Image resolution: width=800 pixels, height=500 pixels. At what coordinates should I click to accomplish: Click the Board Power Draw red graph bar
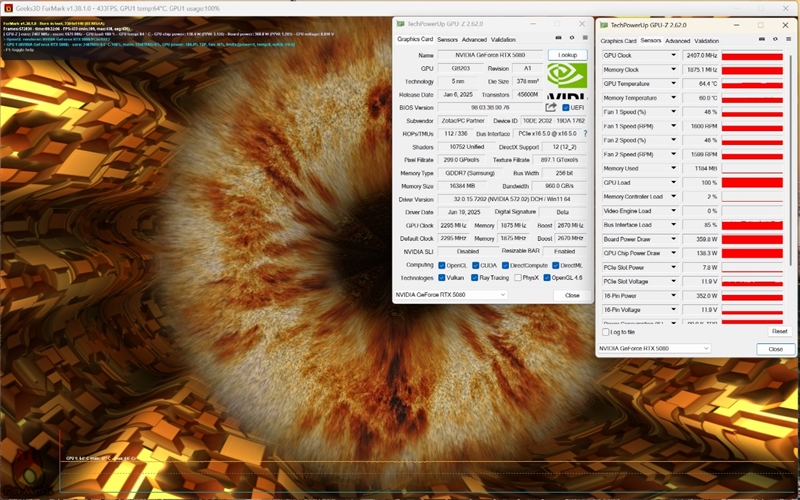coord(752,239)
